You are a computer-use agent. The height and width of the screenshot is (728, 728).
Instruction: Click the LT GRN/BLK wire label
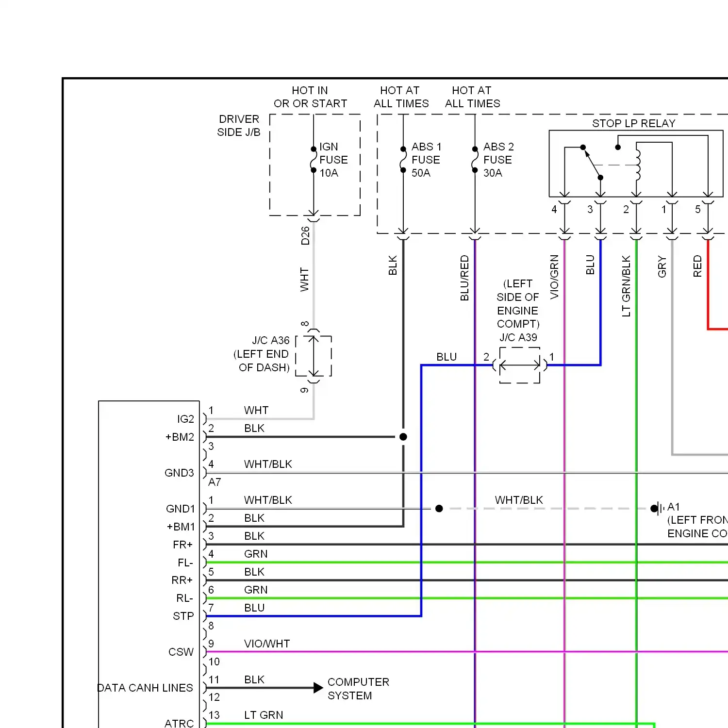[x=626, y=286]
